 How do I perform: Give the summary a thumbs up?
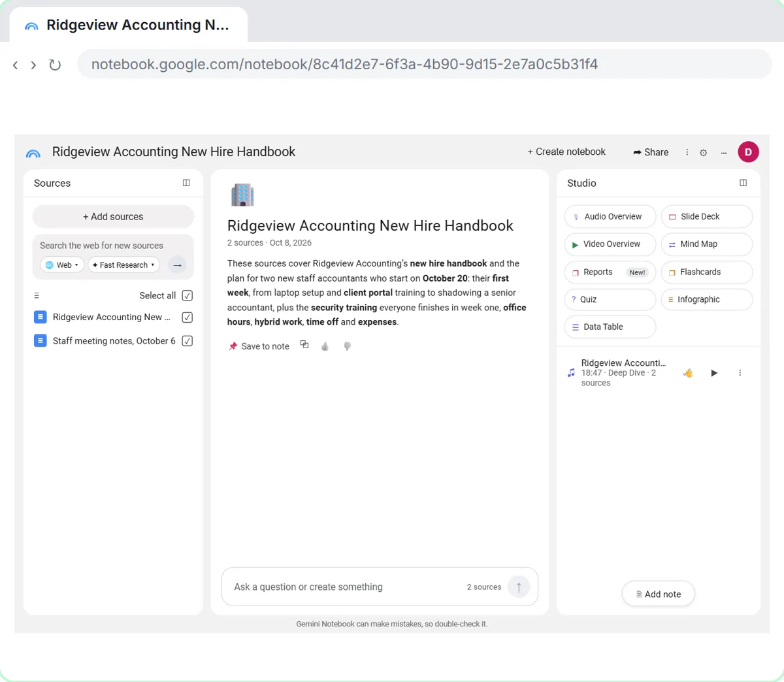(x=325, y=346)
